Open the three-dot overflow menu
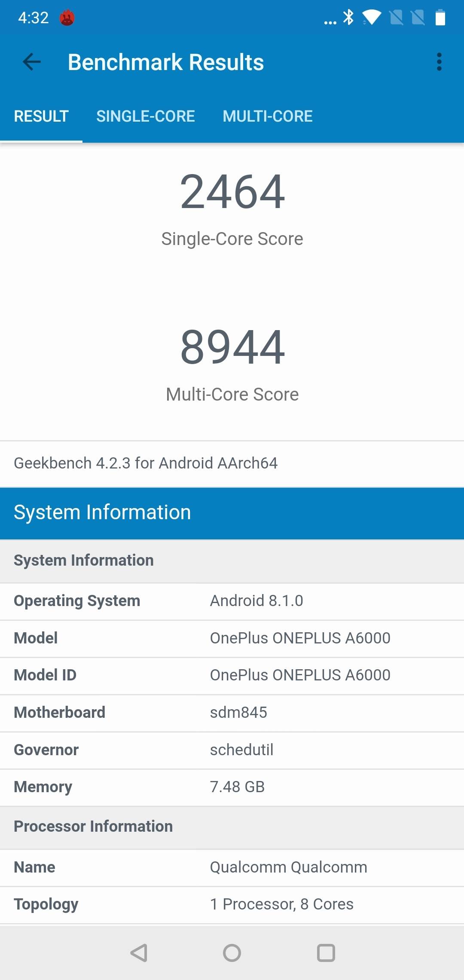Image resolution: width=464 pixels, height=980 pixels. (439, 62)
